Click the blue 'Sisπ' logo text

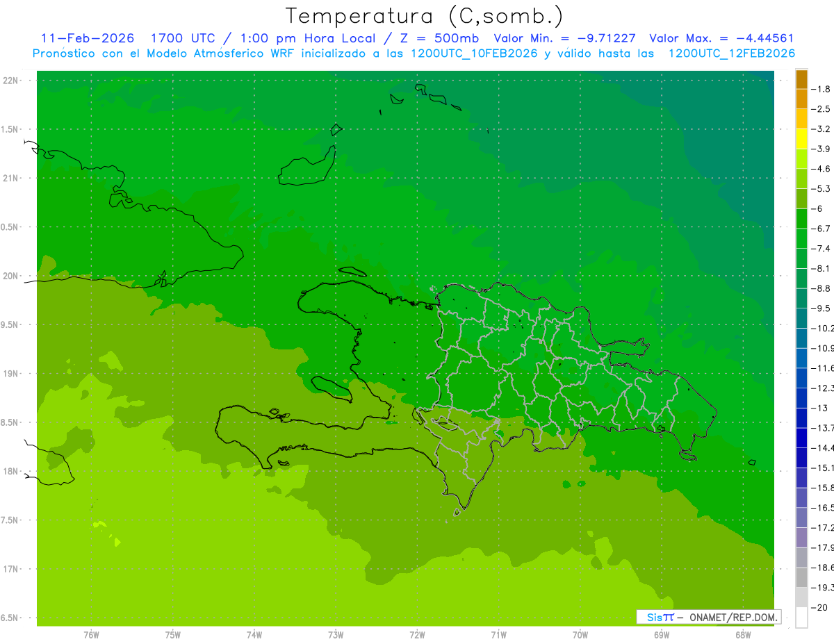[x=660, y=617]
